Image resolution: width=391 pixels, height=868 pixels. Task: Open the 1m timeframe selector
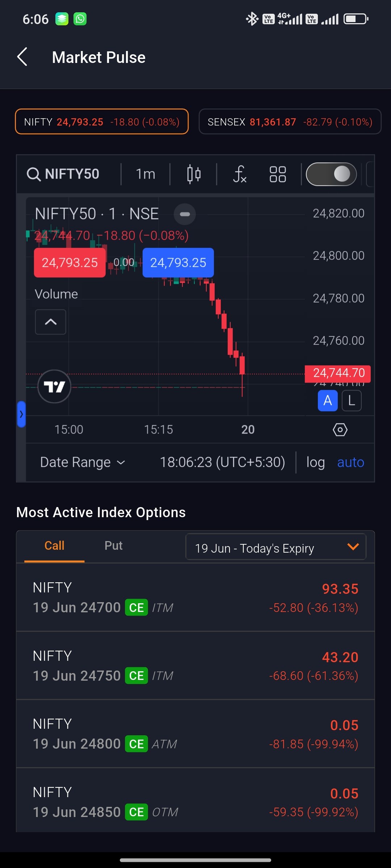tap(146, 174)
